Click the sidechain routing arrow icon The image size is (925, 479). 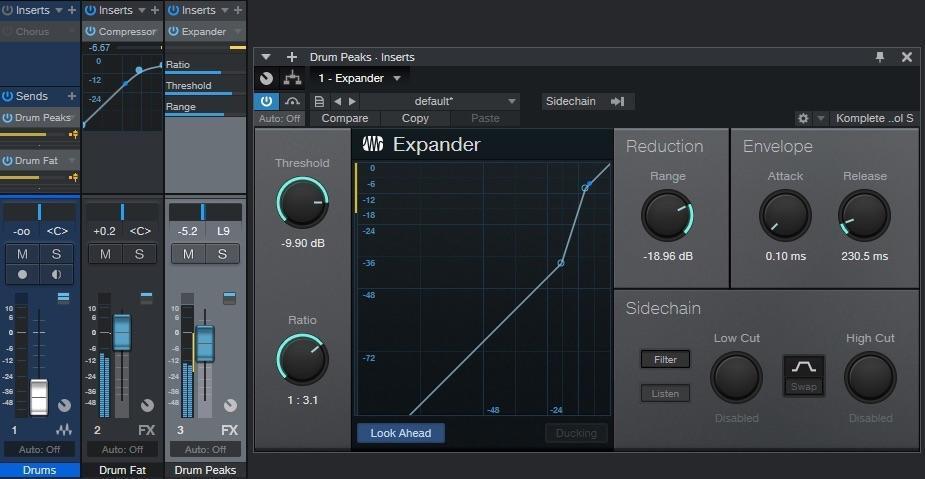(x=618, y=101)
